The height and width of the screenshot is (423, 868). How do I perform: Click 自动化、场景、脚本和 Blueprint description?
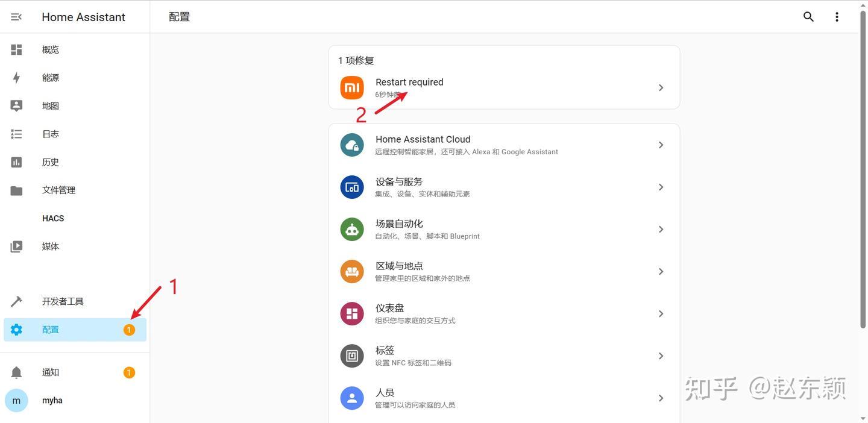[x=427, y=236]
